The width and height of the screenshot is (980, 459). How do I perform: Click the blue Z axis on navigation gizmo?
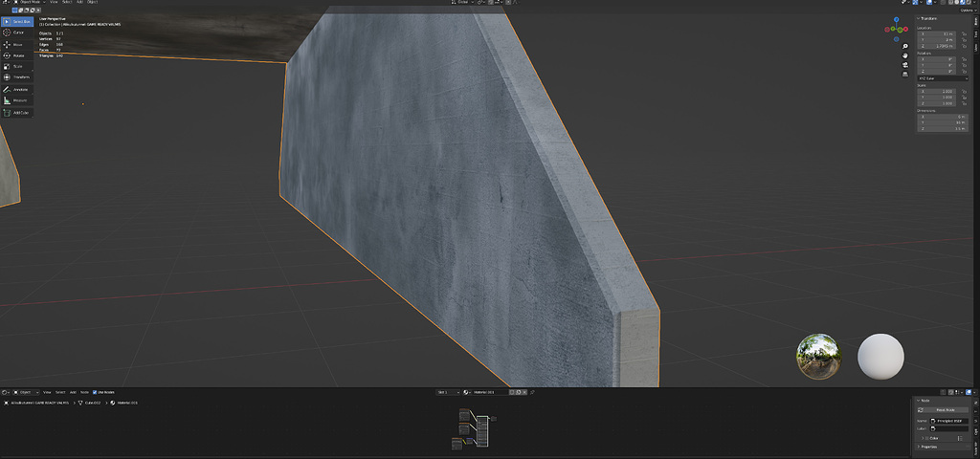point(896,19)
